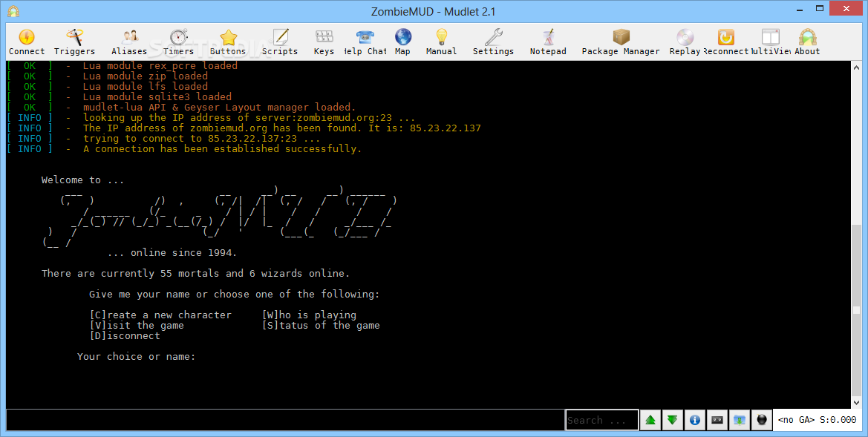Click the green down-arrow search button
Image resolution: width=868 pixels, height=437 pixels.
pos(673,420)
